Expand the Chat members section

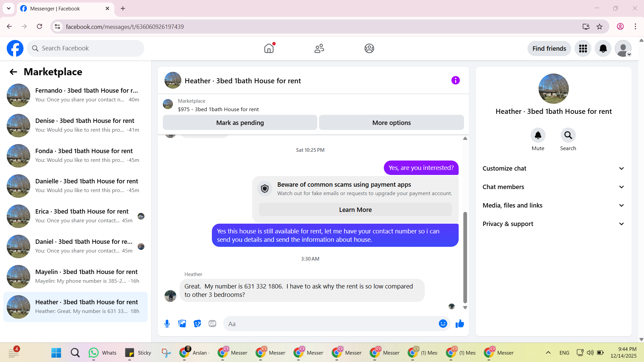[x=553, y=187]
